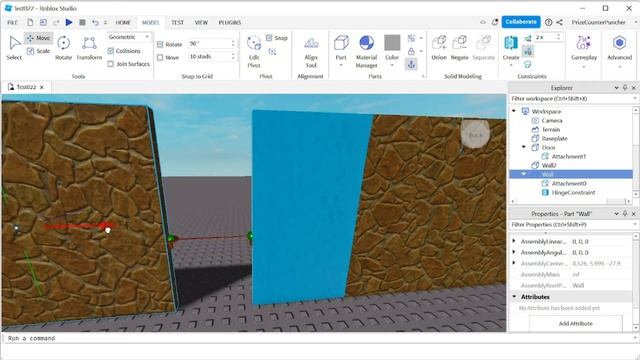Switch to the HOME ribbon tab
The width and height of the screenshot is (640, 360).
123,22
